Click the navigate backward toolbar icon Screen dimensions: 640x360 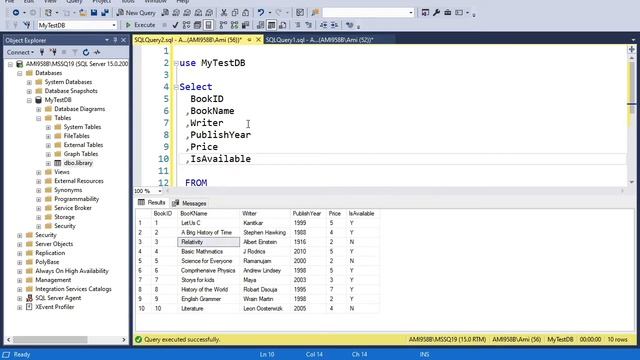(16, 13)
